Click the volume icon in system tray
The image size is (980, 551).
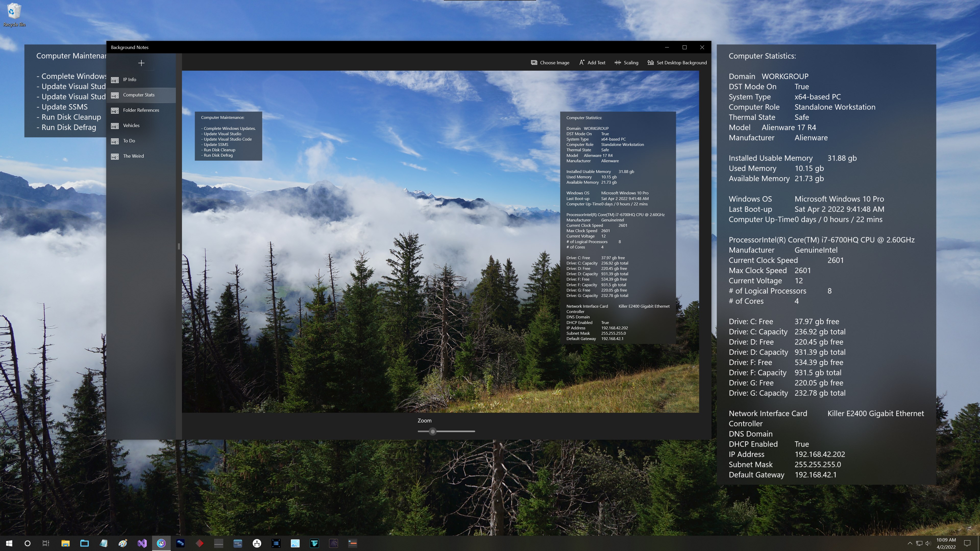pyautogui.click(x=928, y=543)
